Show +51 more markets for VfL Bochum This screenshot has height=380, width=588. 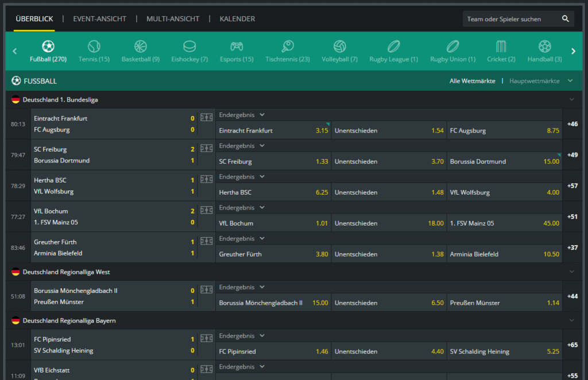pos(572,216)
